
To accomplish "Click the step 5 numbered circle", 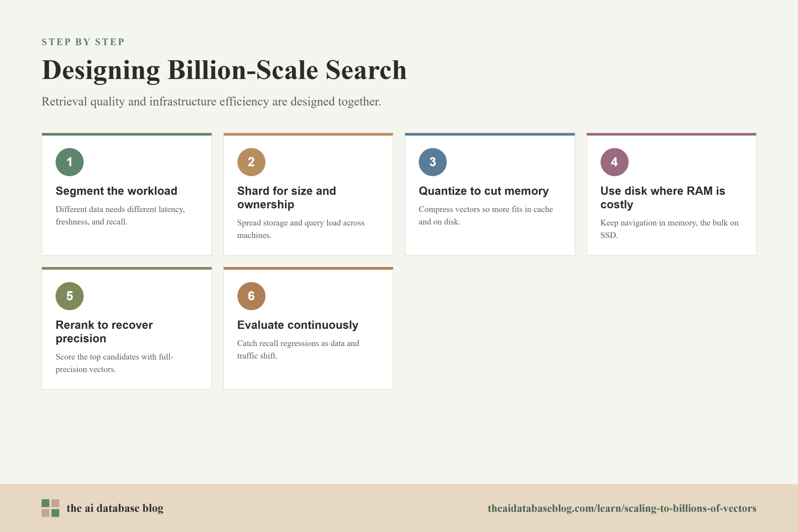I will pyautogui.click(x=70, y=296).
